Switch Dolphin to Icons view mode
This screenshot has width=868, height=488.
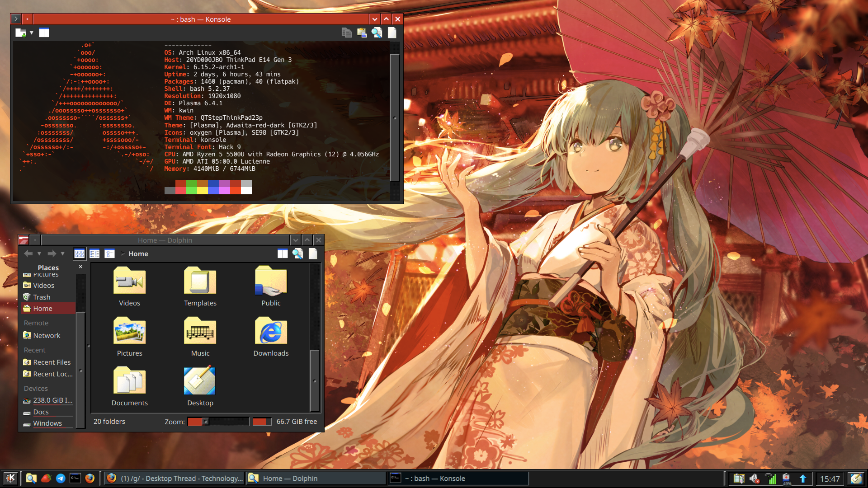pyautogui.click(x=79, y=253)
